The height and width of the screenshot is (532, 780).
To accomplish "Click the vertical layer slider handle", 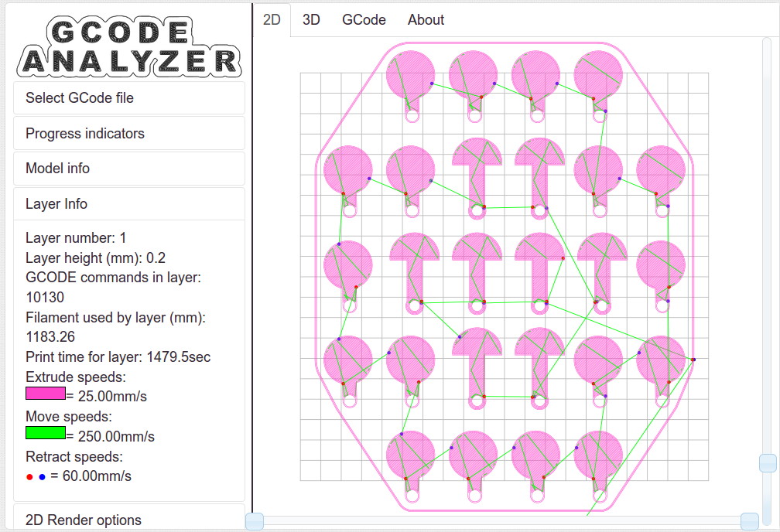I will 767,463.
